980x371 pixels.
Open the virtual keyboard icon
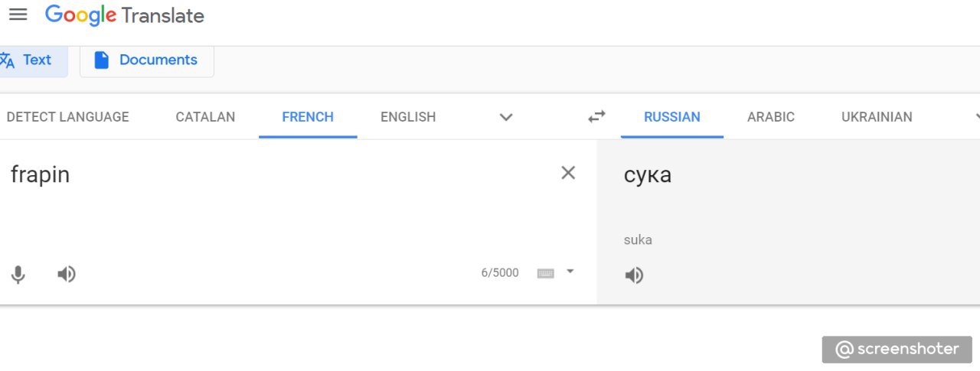click(545, 273)
